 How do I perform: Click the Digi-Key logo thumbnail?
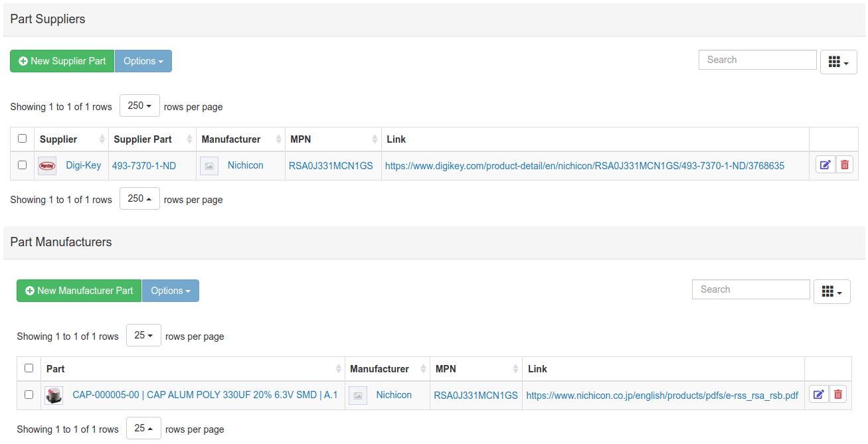pyautogui.click(x=47, y=166)
